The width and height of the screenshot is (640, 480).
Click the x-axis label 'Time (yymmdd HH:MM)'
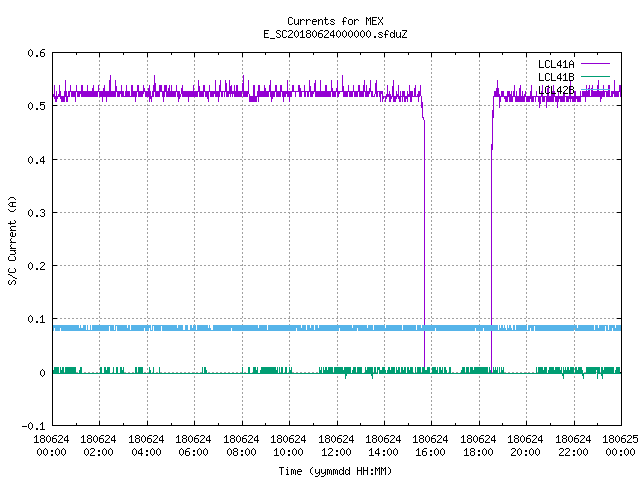[x=335, y=471]
